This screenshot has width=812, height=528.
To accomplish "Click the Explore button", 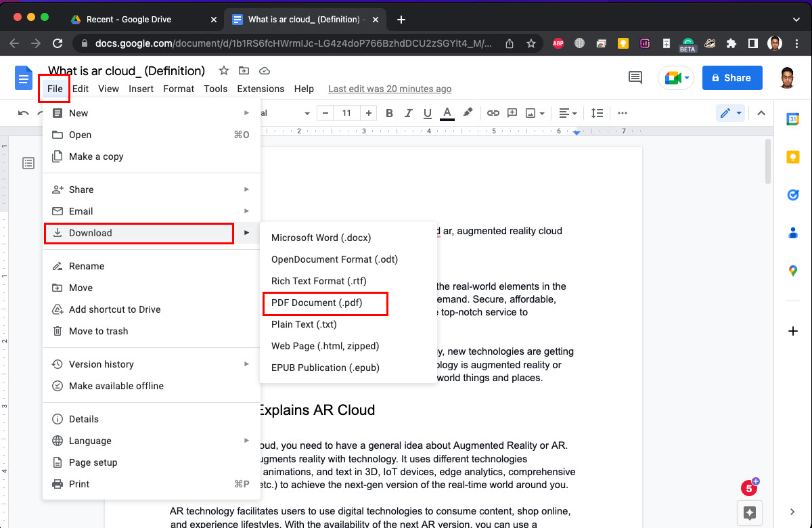I will (x=749, y=512).
